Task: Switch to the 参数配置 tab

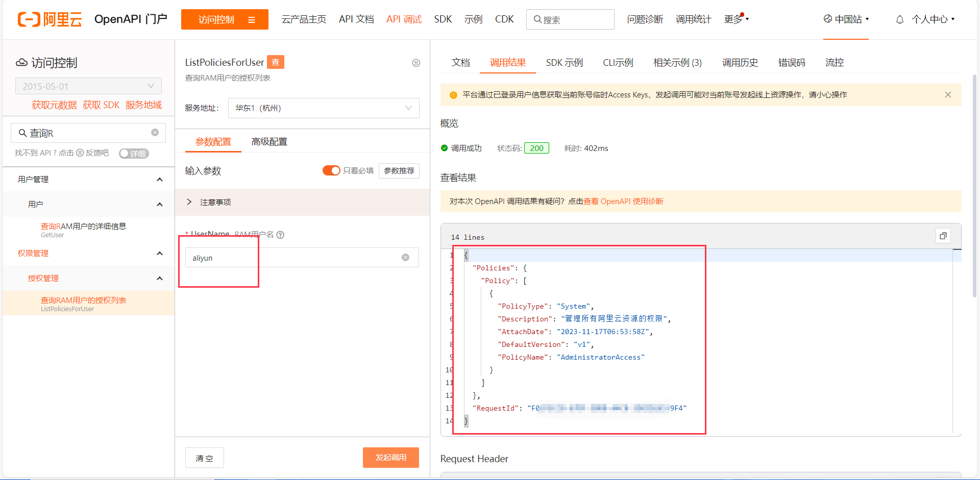Action: (x=213, y=142)
